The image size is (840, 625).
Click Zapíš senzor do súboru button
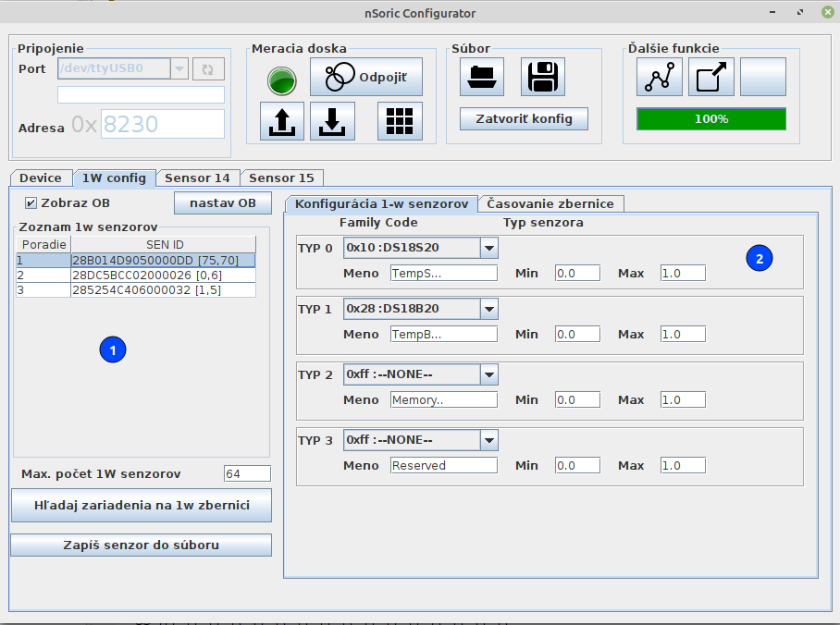click(x=142, y=545)
